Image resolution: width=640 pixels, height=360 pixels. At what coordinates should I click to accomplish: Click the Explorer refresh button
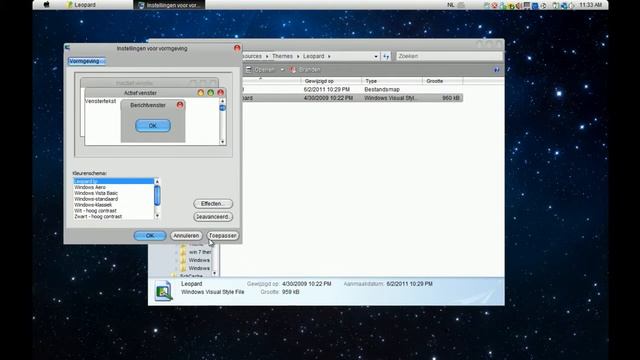(386, 56)
